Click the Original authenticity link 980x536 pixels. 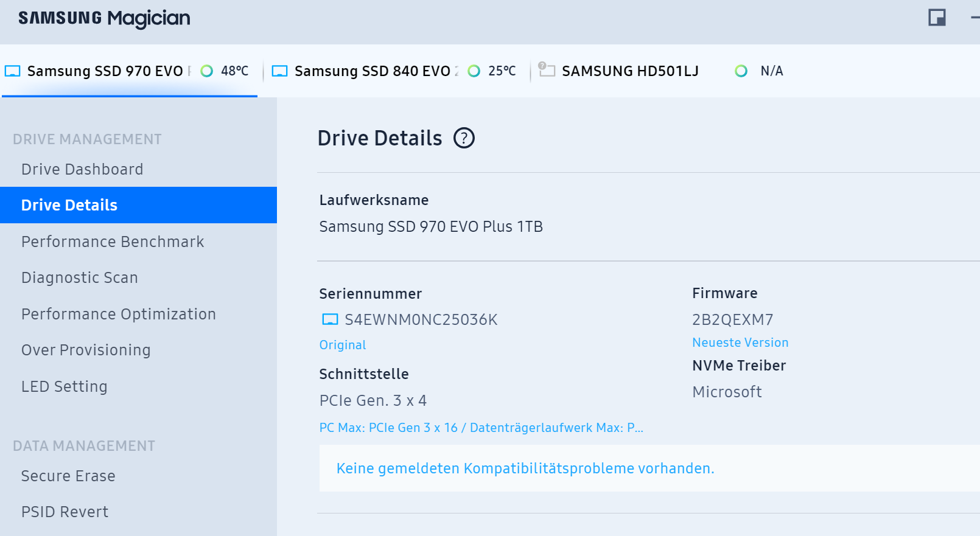[x=343, y=345]
